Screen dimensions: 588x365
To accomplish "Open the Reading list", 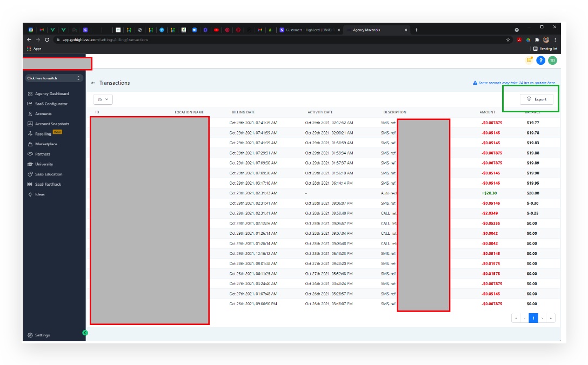I will coord(545,49).
